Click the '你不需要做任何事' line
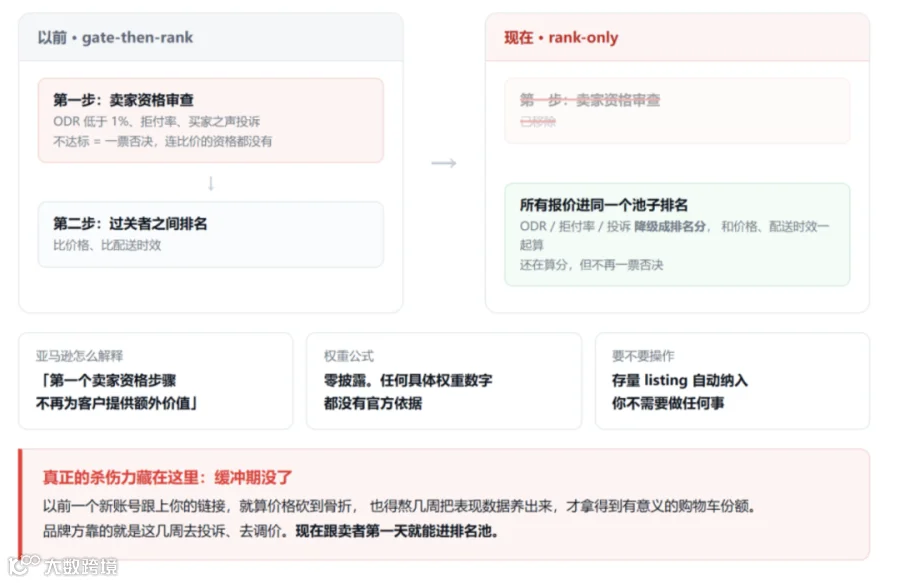The image size is (900, 583). coord(668,403)
